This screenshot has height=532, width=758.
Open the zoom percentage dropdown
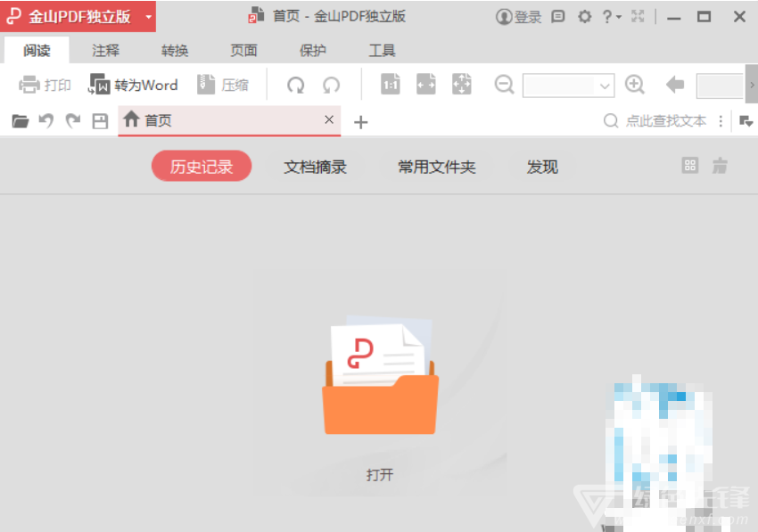coord(606,86)
